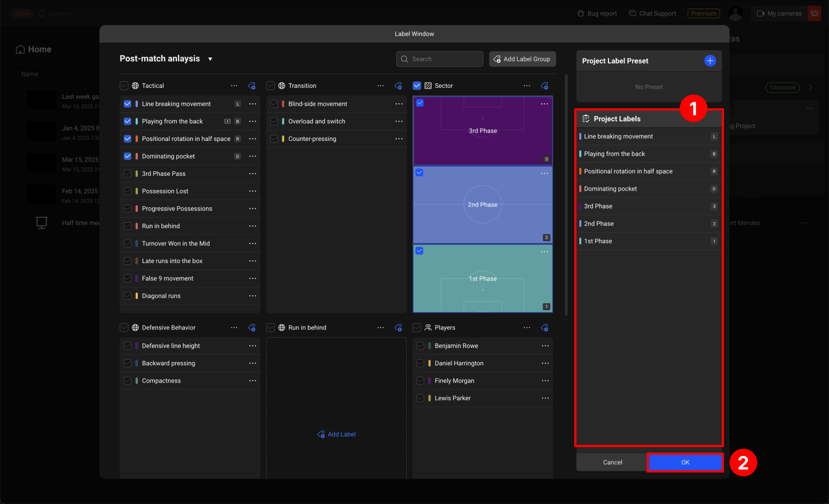Select Dominating pocket in Project Labels
The image size is (829, 504).
[649, 189]
